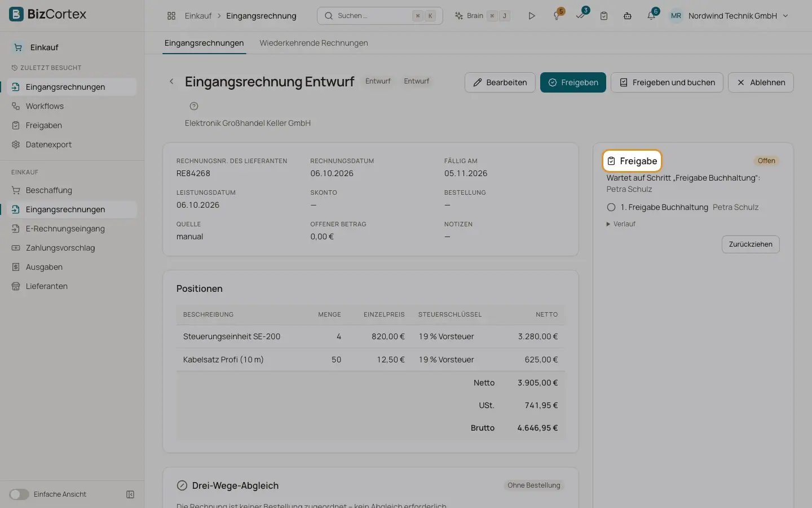This screenshot has height=508, width=812.
Task: Click the apps grid icon beside Einkauf breadcrumb
Action: click(x=171, y=16)
